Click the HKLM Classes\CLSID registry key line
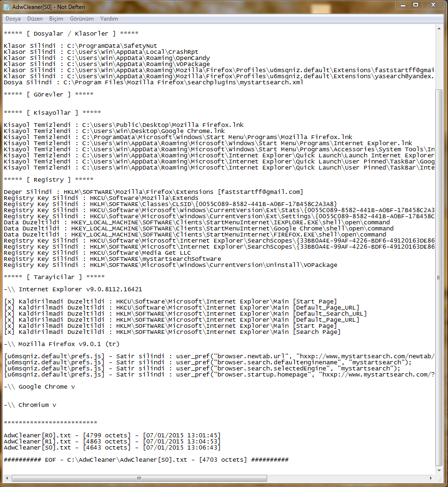Viewport: 448px width, 487px height. 171,204
